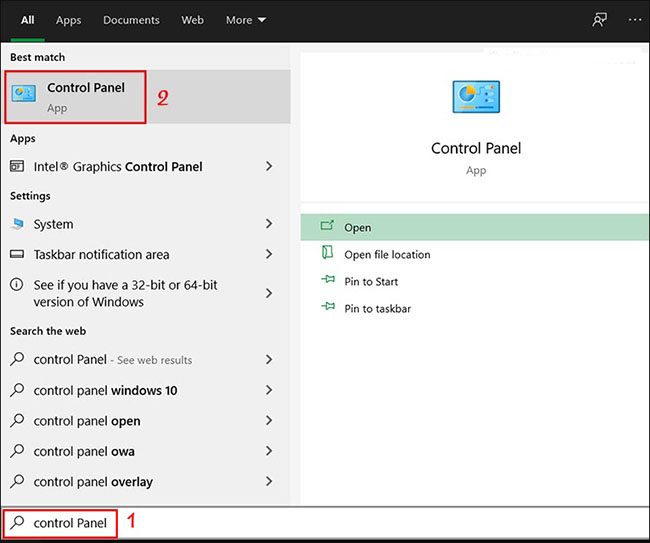Expand control panel windows 10 chevron
650x543 pixels.
pos(269,390)
